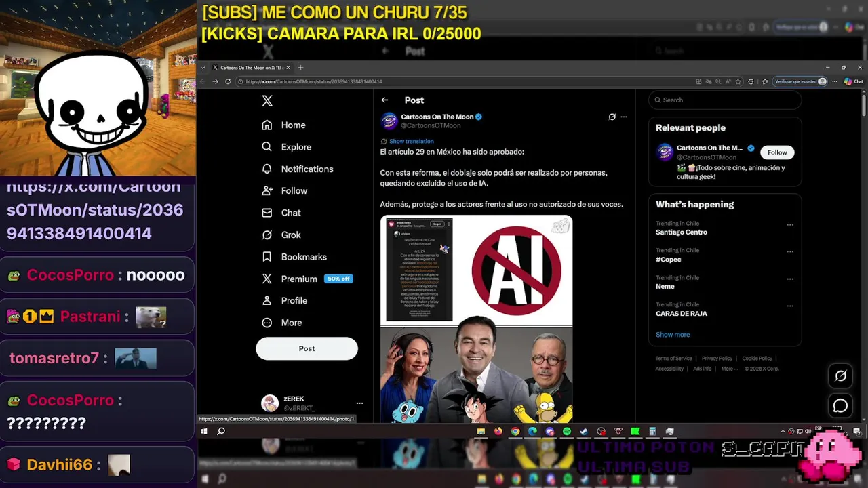The height and width of the screenshot is (488, 868).
Task: Click zEREK account name at sidebar bottom
Action: point(294,399)
